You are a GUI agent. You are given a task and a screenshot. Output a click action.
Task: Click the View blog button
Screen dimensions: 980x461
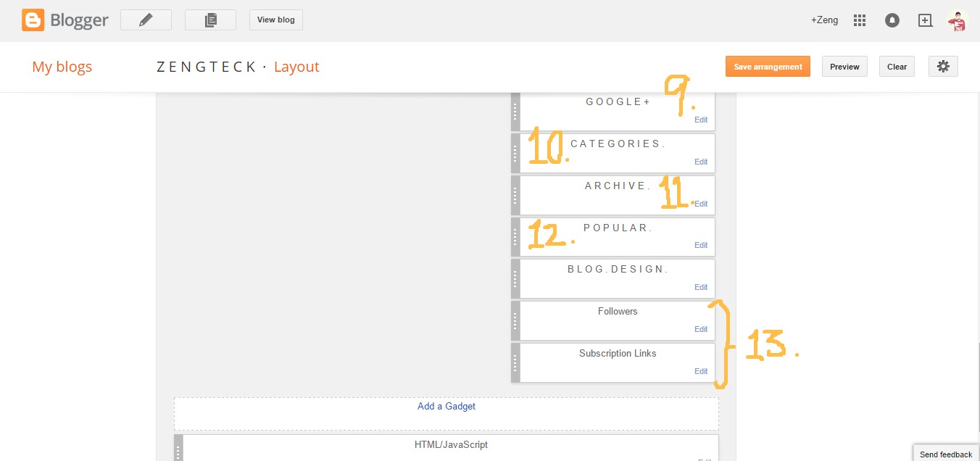(276, 20)
